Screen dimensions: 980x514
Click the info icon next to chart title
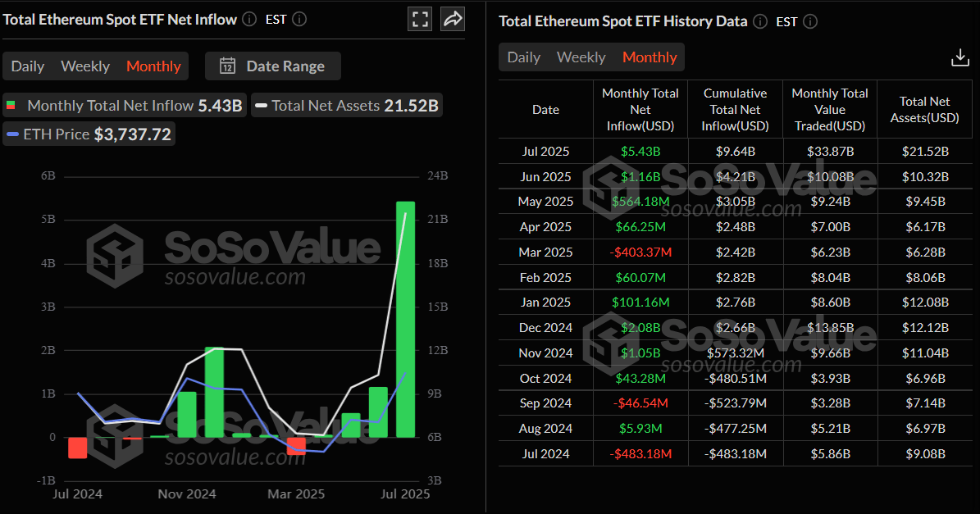248,19
